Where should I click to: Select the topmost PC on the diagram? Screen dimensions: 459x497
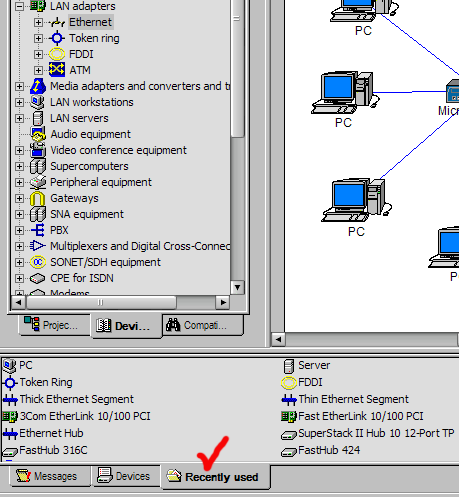364,12
